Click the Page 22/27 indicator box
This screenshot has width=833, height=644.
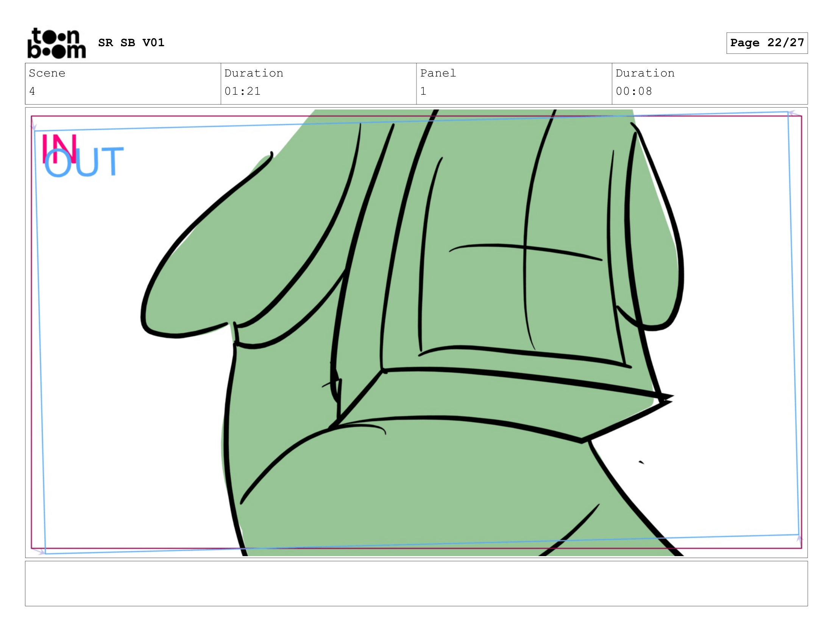coord(767,43)
